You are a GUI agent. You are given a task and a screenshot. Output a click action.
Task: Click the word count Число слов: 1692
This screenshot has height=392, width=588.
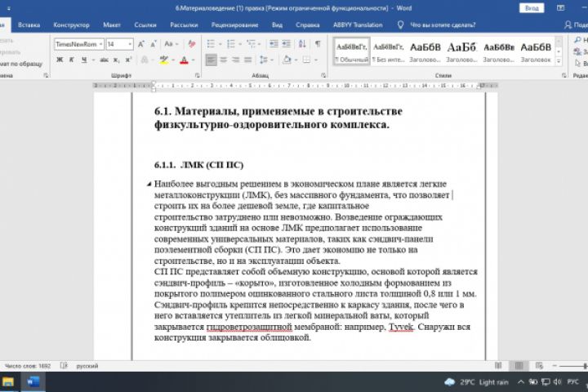(x=28, y=366)
